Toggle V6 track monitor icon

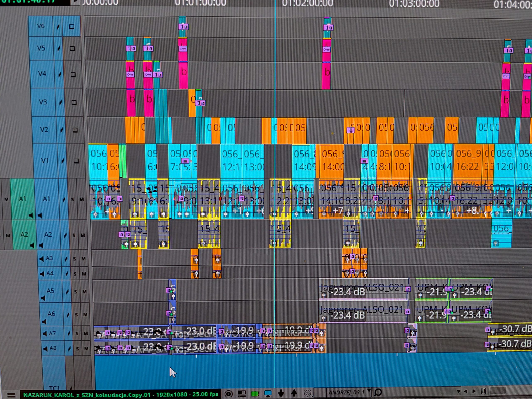click(x=71, y=27)
